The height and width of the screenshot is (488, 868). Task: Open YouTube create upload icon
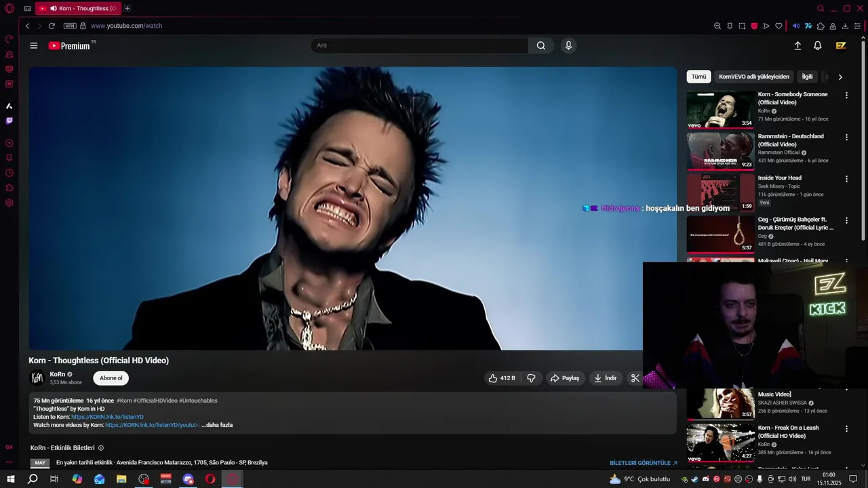point(797,45)
